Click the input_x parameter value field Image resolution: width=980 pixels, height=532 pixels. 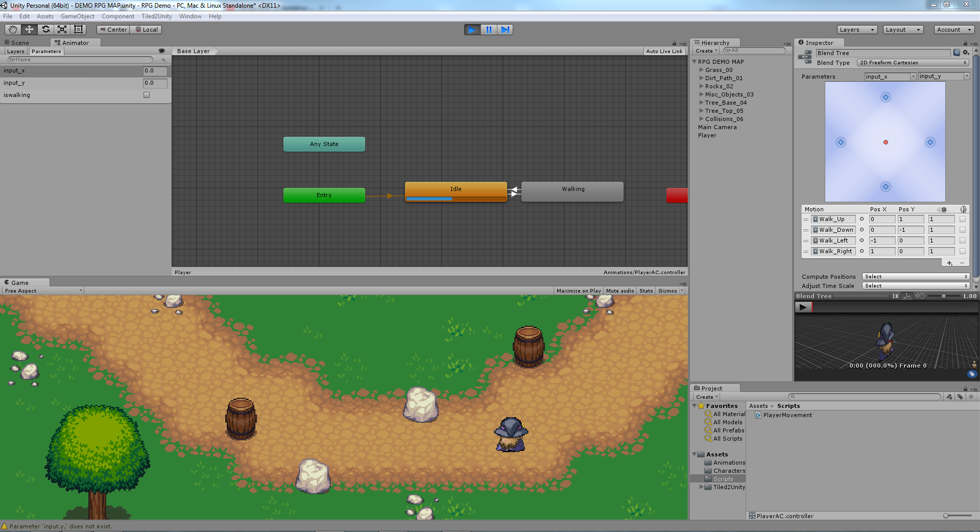(x=155, y=71)
